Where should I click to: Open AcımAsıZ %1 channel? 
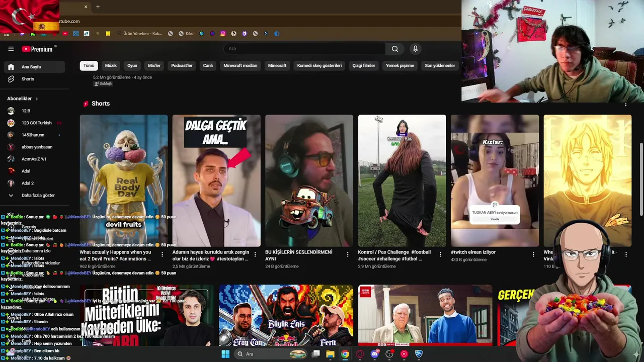[x=34, y=159]
